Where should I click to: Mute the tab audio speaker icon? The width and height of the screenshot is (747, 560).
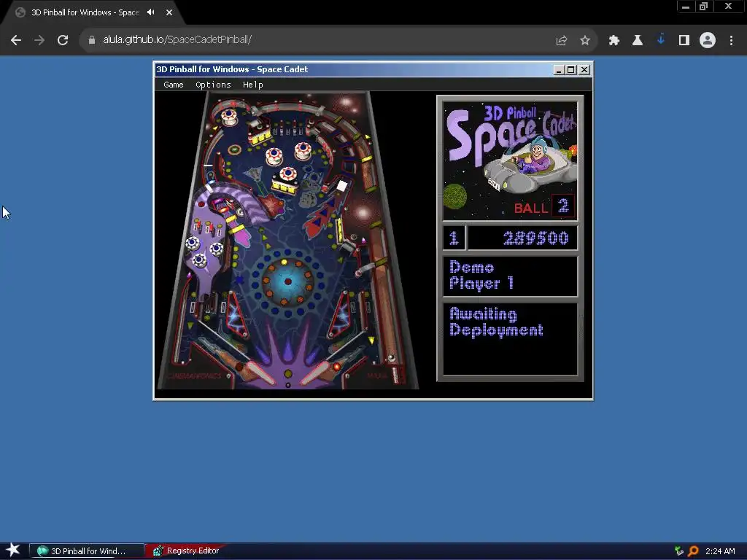tap(151, 12)
